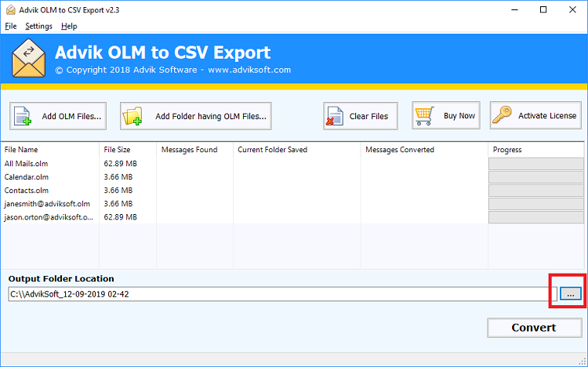Click the Add Folder having OLM Files icon
588x367 pixels.
pyautogui.click(x=134, y=116)
